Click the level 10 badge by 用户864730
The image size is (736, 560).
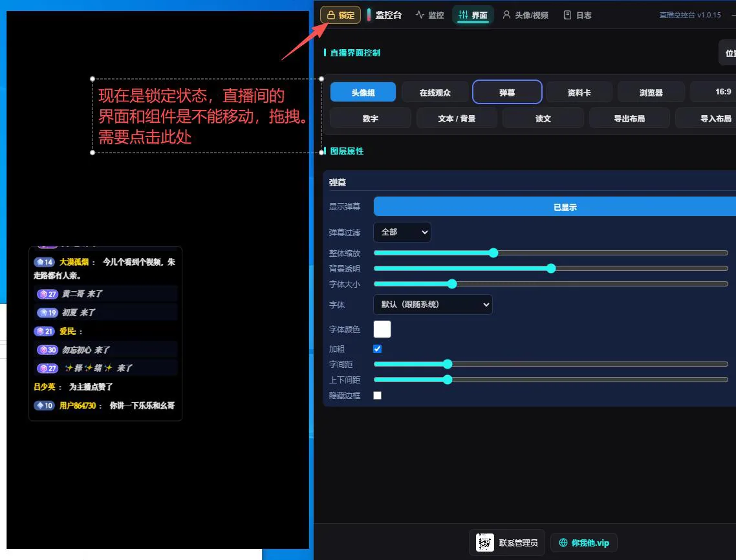pyautogui.click(x=44, y=405)
